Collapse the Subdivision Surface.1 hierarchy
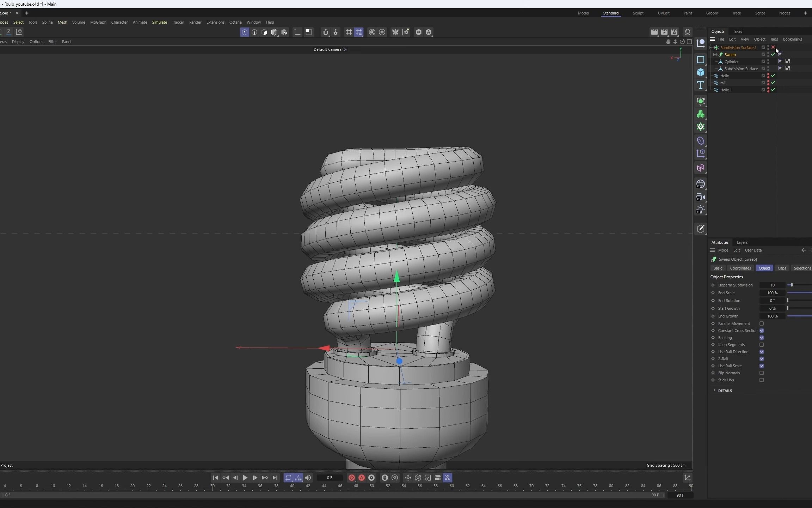The width and height of the screenshot is (812, 508). [x=711, y=48]
